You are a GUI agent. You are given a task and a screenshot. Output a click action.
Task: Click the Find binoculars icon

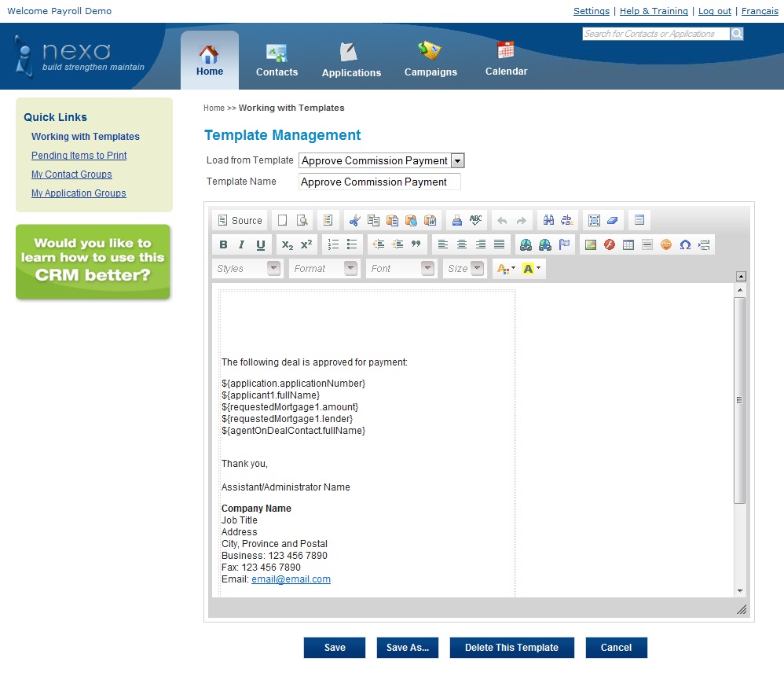(x=548, y=220)
